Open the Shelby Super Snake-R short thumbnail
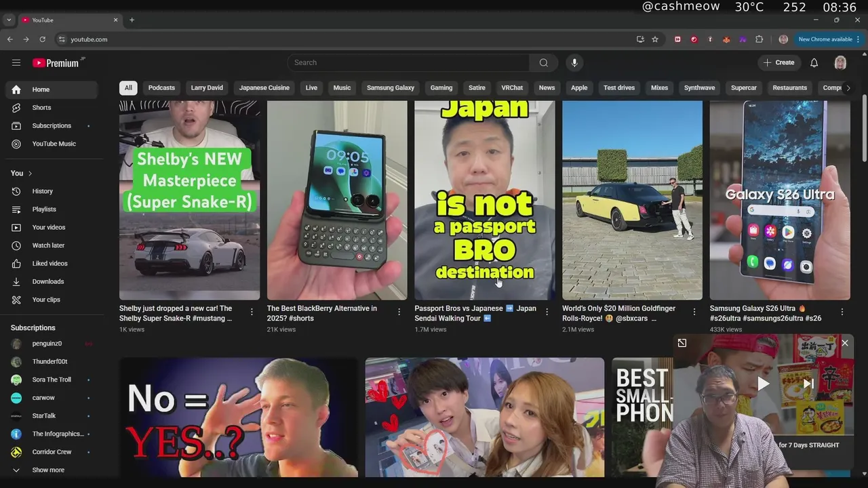The height and width of the screenshot is (488, 868). 189,200
